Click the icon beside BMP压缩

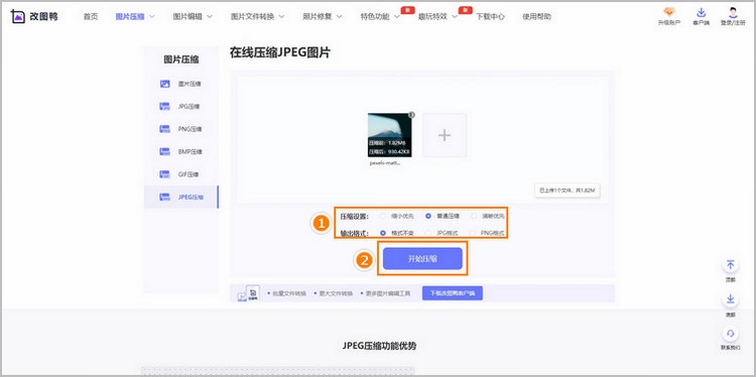tap(165, 152)
